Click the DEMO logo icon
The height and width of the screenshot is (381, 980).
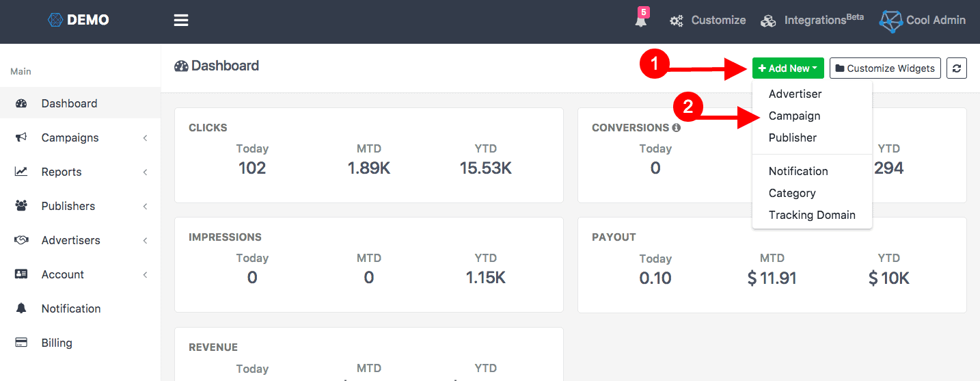pos(55,21)
